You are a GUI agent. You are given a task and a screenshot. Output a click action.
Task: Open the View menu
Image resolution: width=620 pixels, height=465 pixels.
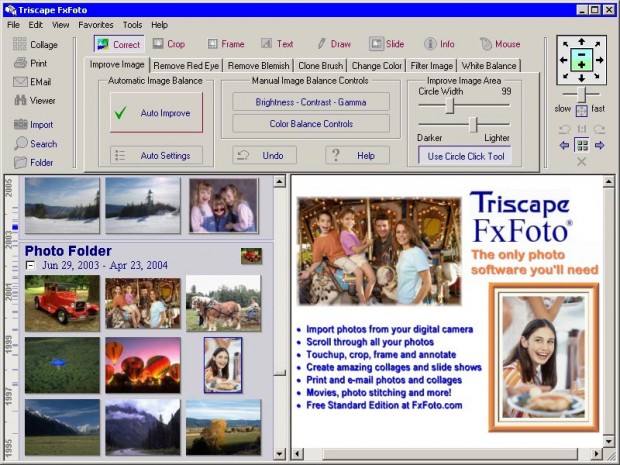click(x=60, y=25)
